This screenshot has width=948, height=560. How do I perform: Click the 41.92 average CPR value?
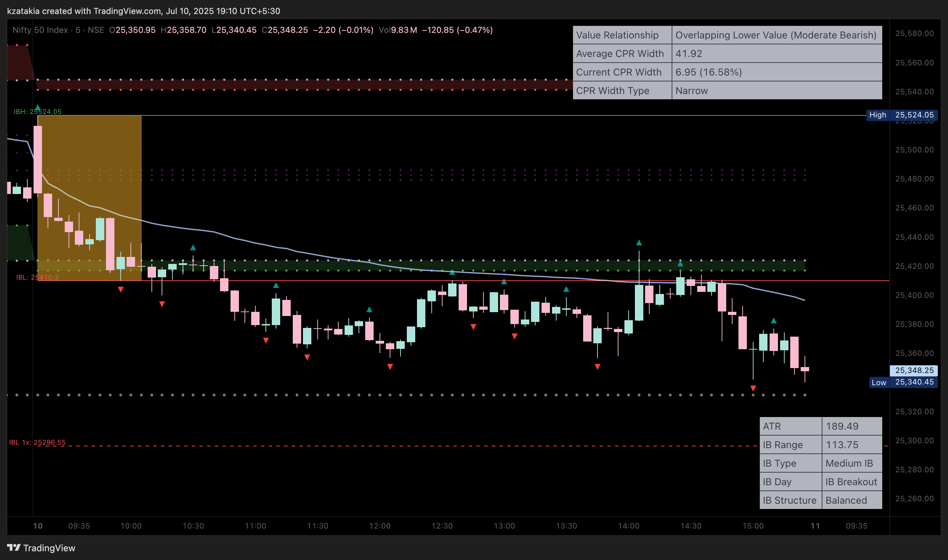tap(777, 53)
